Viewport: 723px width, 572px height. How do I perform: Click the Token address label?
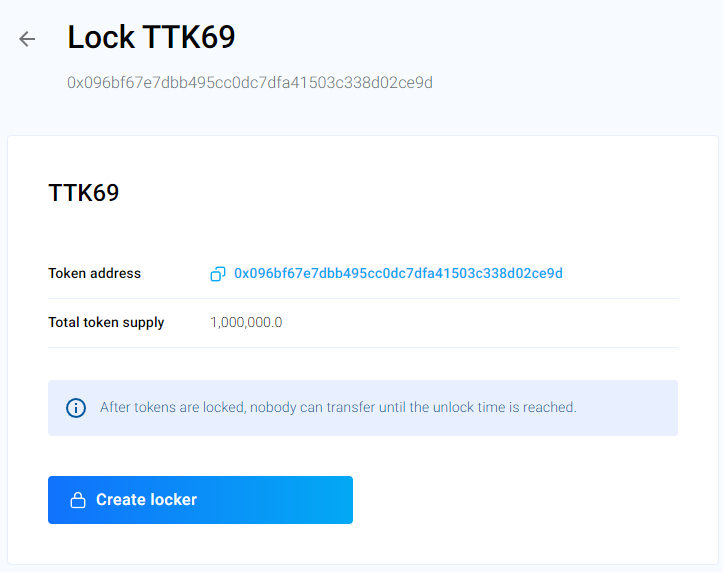[x=94, y=273]
